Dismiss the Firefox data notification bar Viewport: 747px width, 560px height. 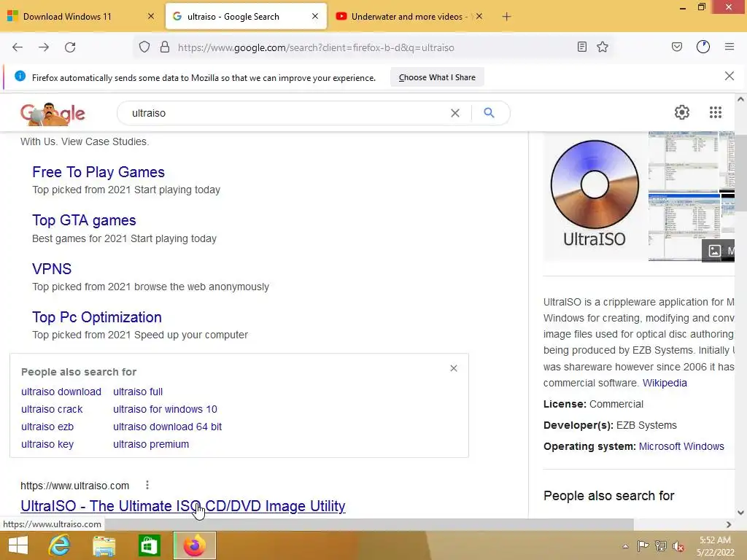729,76
